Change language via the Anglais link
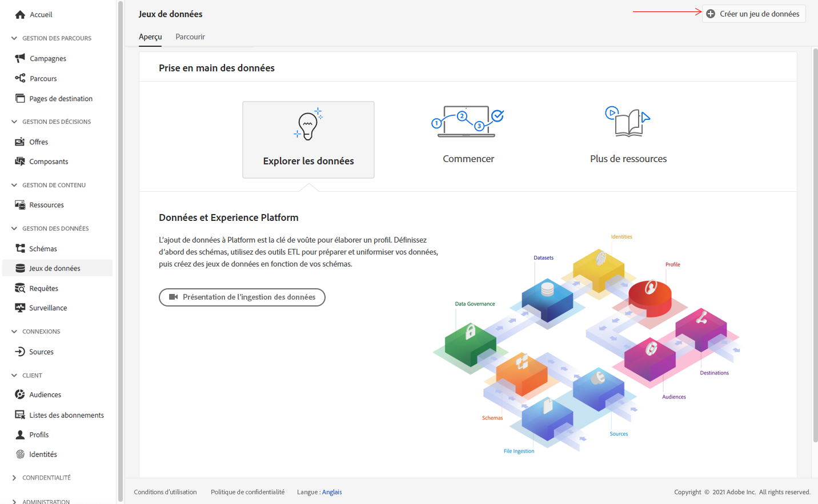 click(332, 492)
